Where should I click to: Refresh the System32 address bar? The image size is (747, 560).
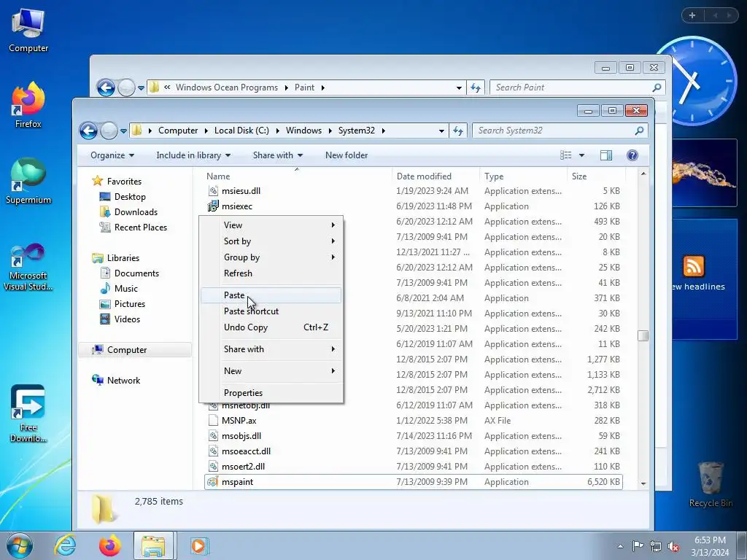point(458,131)
